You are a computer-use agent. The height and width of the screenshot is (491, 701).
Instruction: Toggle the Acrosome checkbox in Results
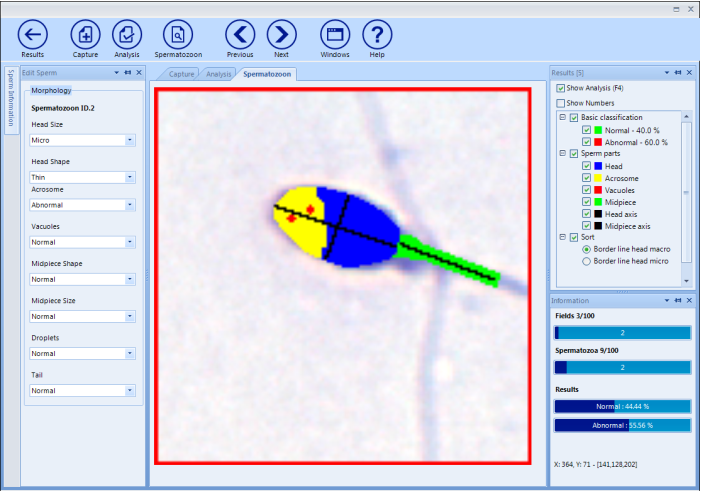[587, 178]
